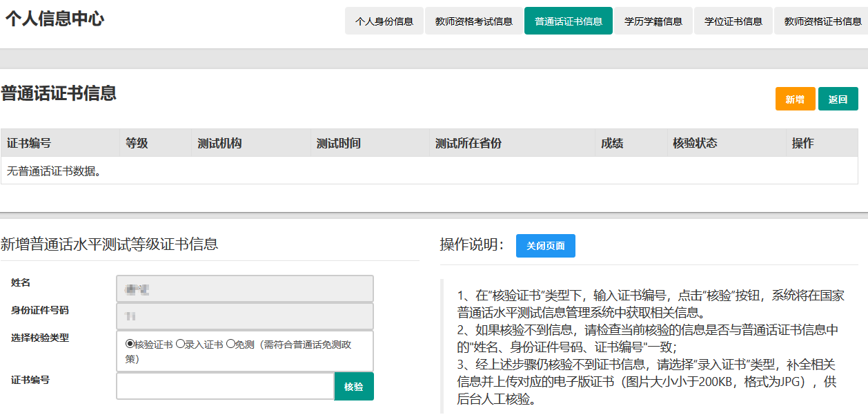Click the 身份证件号码 input field
This screenshot has height=415, width=868.
[245, 316]
